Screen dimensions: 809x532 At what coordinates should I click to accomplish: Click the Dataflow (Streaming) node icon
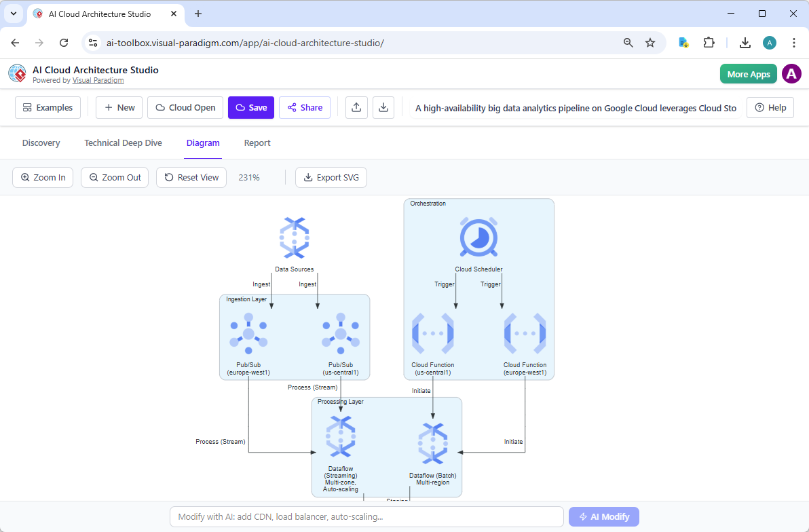click(340, 436)
